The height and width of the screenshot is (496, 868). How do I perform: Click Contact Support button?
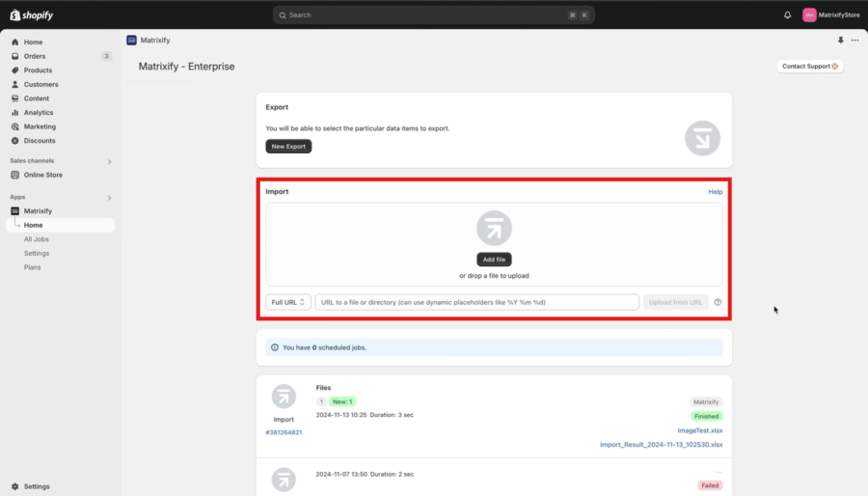click(x=809, y=67)
